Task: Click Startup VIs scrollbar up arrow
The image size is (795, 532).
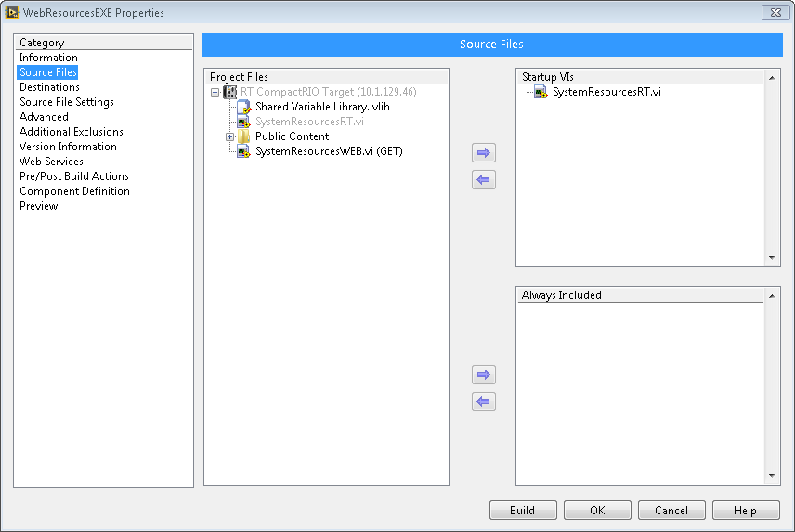Action: click(772, 78)
